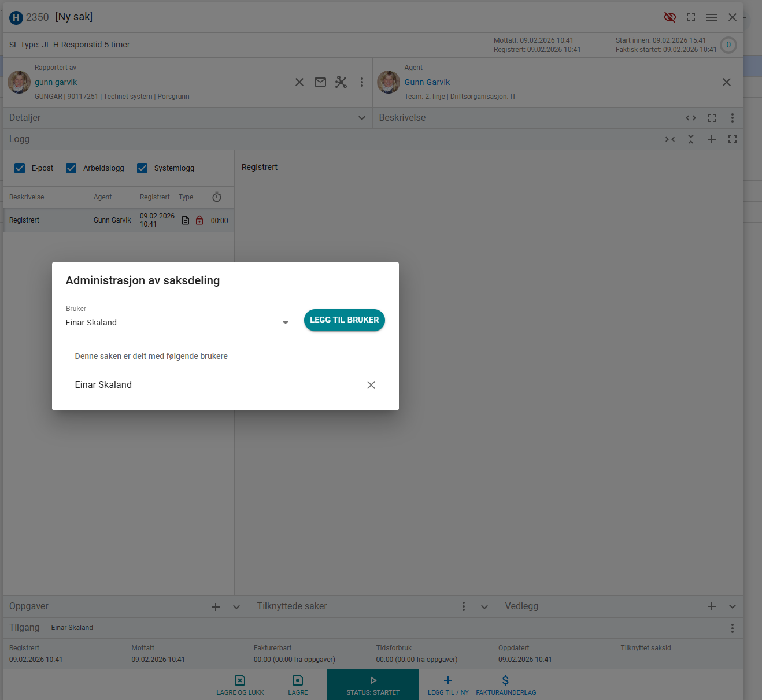Toggle the Systemlogg checkbox
Viewport: 762px width, 700px height.
pos(142,168)
